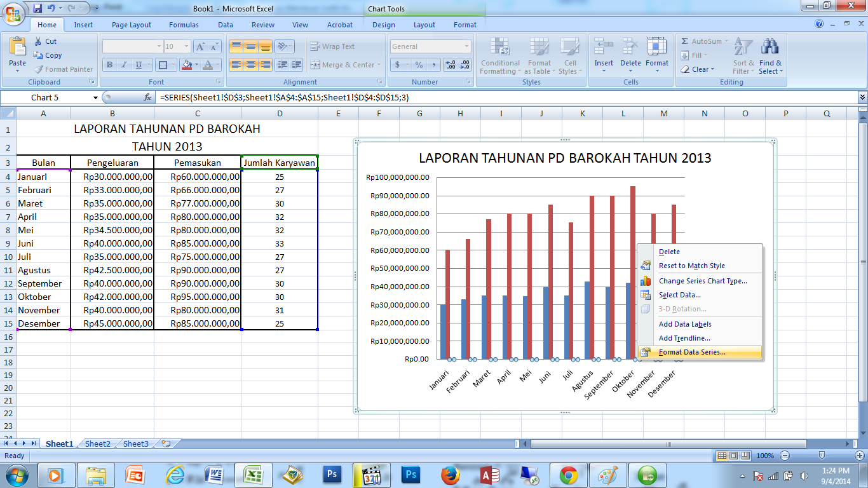Insert a new worksheet tab icon
The height and width of the screenshot is (488, 868).
coord(166,444)
